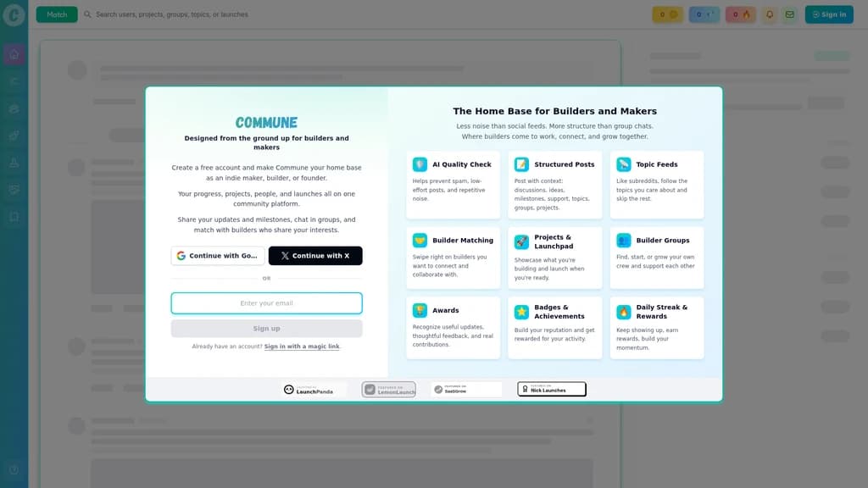The width and height of the screenshot is (868, 488).
Task: Click the Daily Streak flame icon
Action: point(623,312)
